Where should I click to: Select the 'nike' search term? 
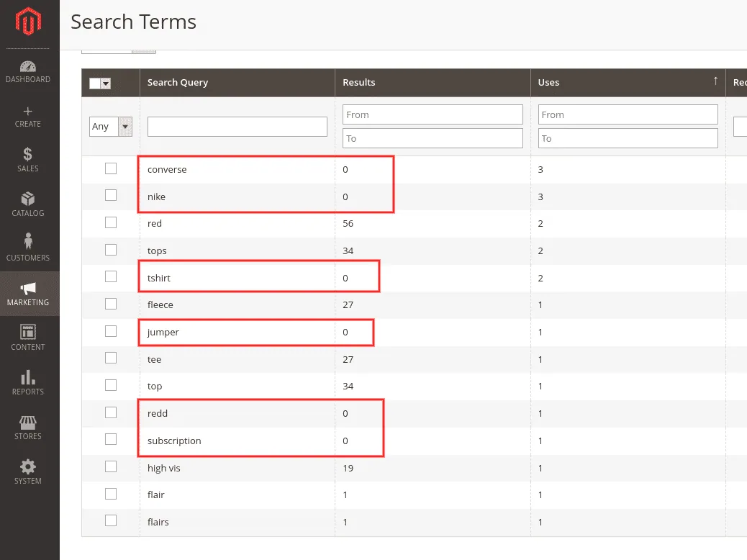156,197
